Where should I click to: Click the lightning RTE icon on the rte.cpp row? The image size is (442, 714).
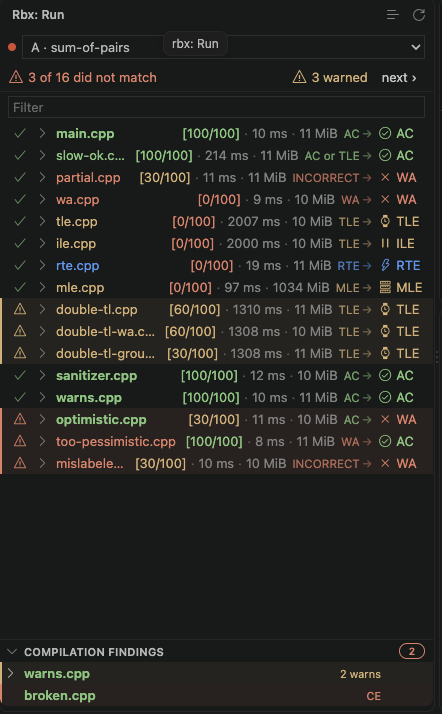(x=385, y=265)
